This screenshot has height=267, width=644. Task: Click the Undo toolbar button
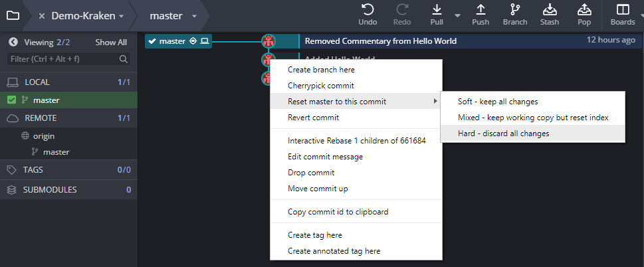(x=368, y=15)
